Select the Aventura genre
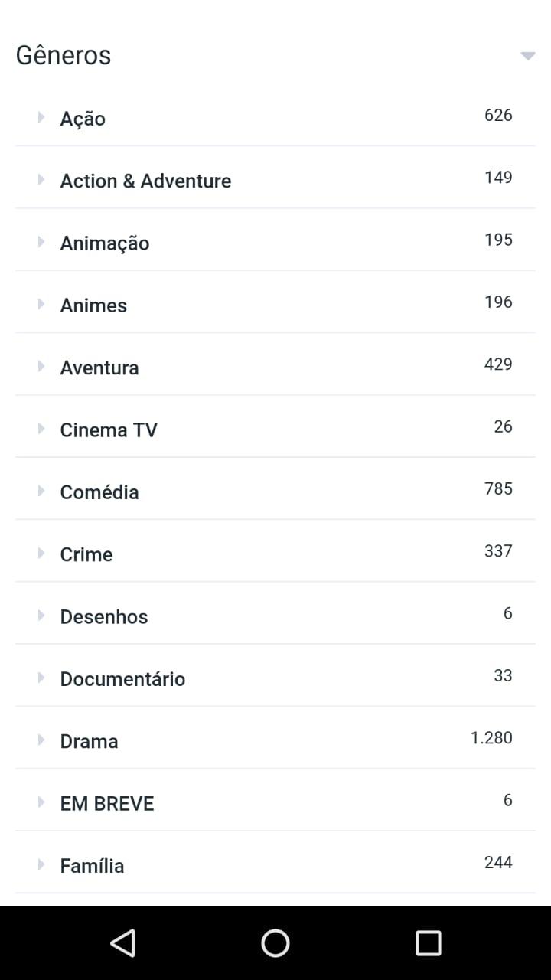Viewport: 551px width, 980px height. pyautogui.click(x=99, y=367)
